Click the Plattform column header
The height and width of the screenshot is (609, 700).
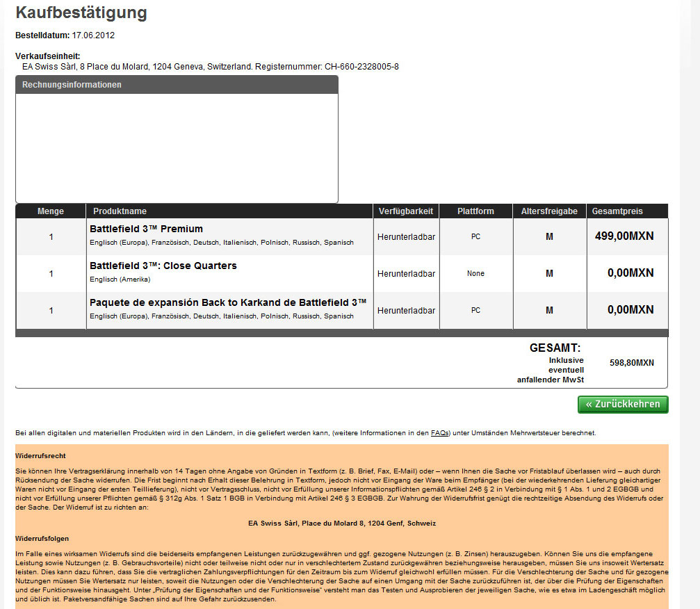[475, 211]
